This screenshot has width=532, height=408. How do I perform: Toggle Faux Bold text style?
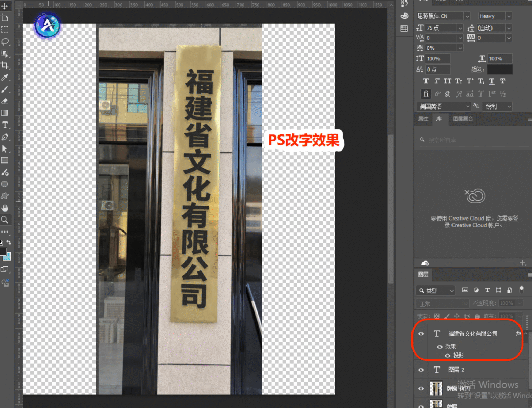point(426,81)
